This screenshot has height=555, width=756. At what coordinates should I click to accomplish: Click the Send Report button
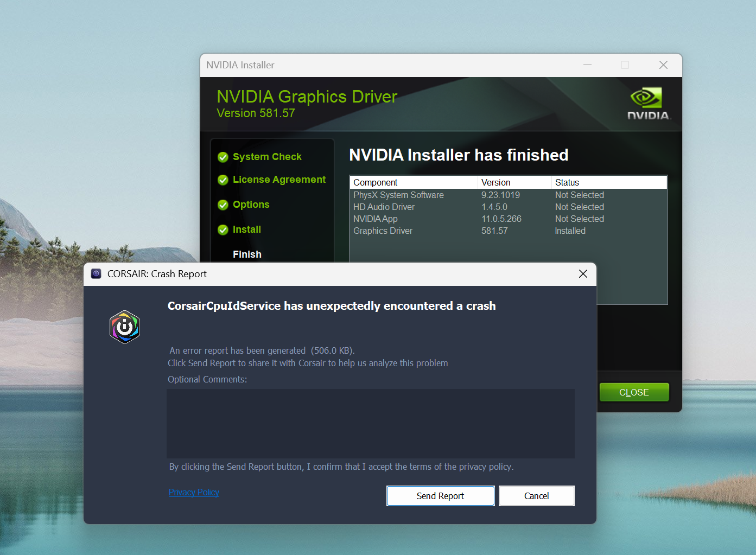point(440,496)
